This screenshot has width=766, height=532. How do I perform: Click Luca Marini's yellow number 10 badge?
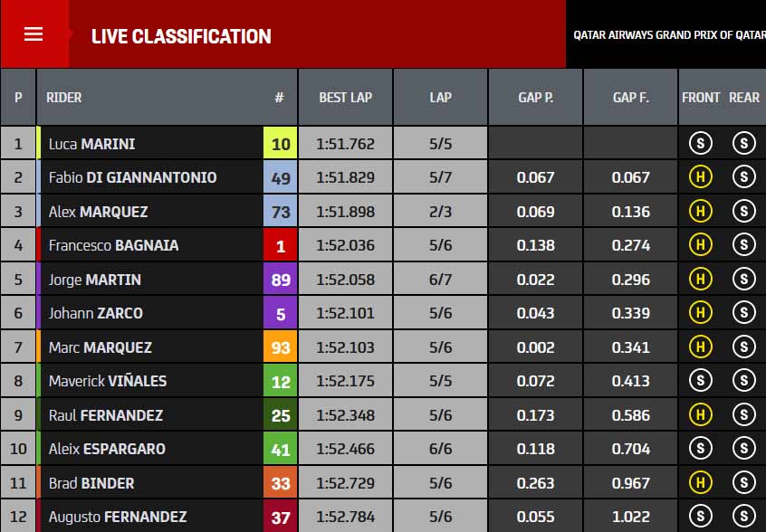[x=281, y=144]
